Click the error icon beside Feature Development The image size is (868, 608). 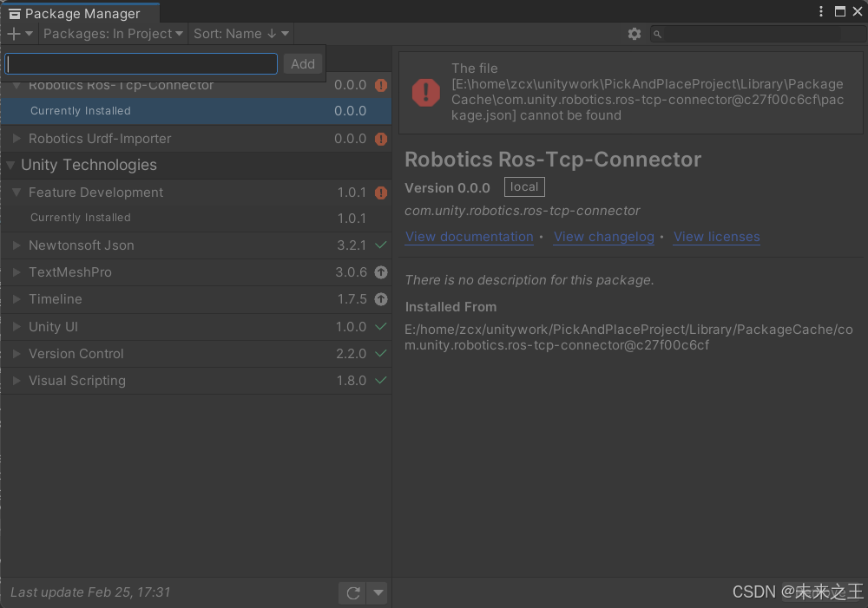click(379, 193)
